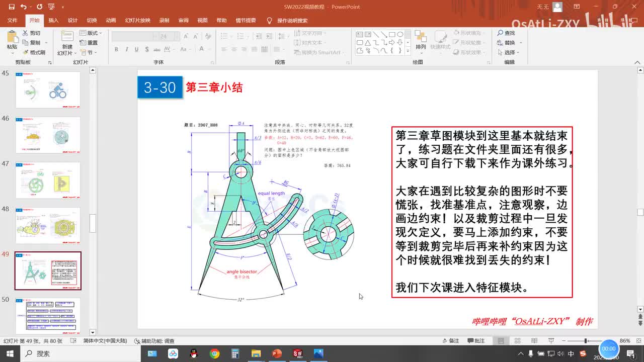Click the Windows Start button
Image resolution: width=644 pixels, height=362 pixels.
pyautogui.click(x=10, y=353)
